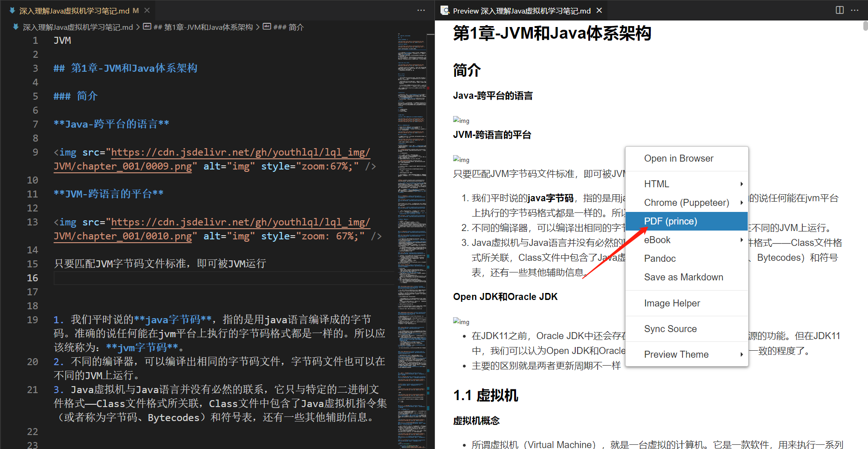Open More Actions ellipsis in preview title bar
Image resolution: width=868 pixels, height=449 pixels.
coord(855,10)
